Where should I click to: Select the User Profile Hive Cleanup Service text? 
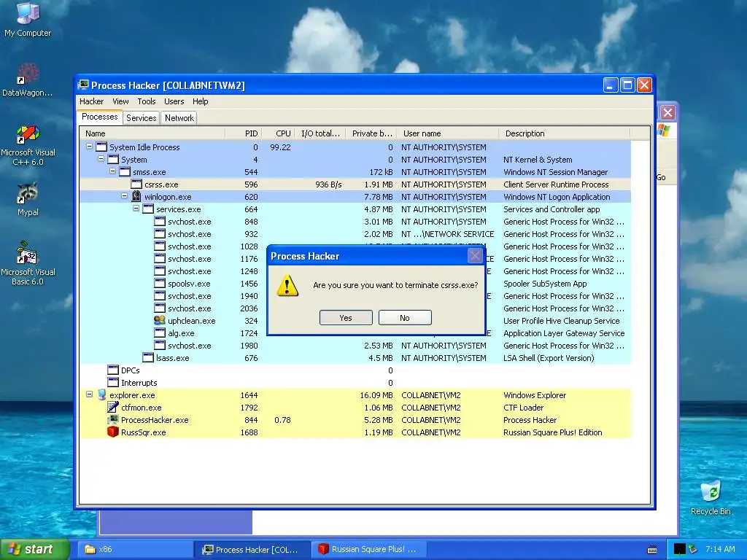point(561,321)
